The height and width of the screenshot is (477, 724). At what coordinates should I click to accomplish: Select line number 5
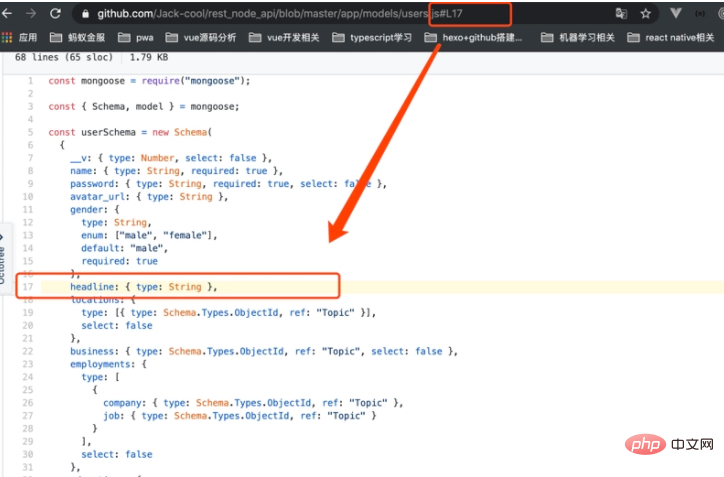(30, 133)
